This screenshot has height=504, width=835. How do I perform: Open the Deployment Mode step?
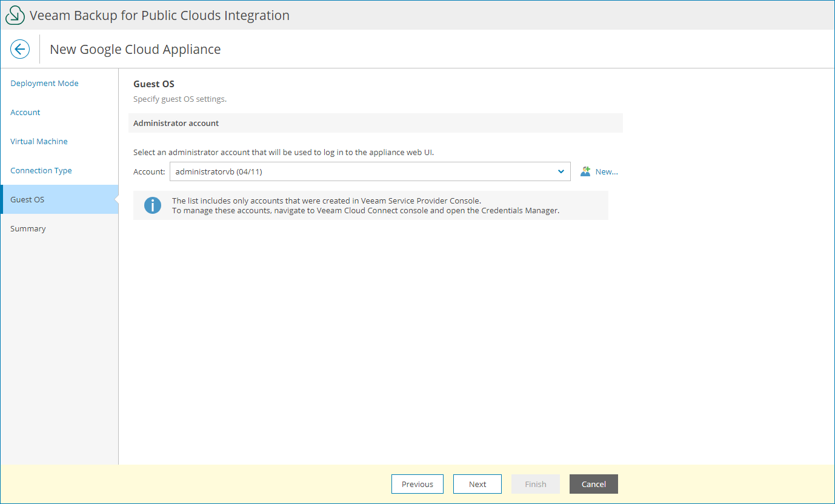44,83
